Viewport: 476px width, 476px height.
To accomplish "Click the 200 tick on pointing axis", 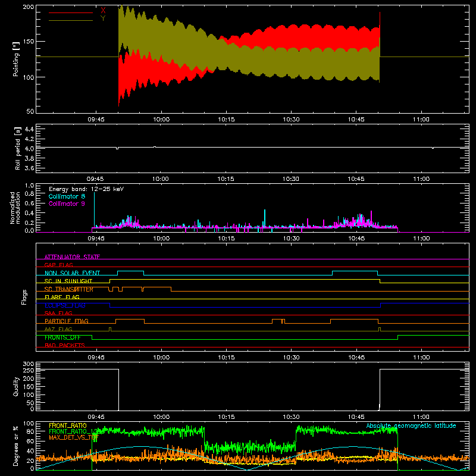I will pyautogui.click(x=29, y=7).
